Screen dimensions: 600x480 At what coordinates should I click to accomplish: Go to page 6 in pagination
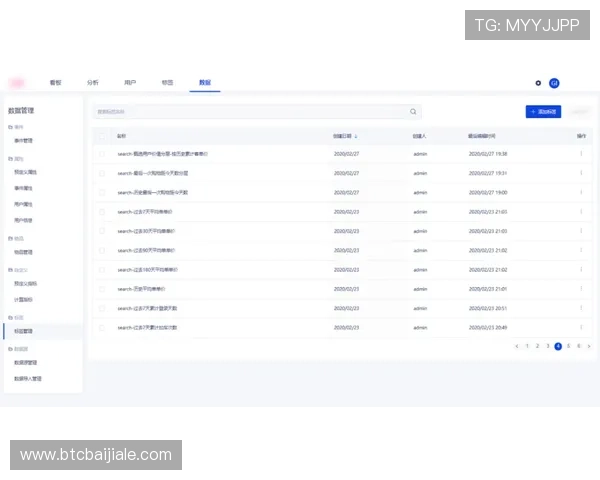coord(579,346)
